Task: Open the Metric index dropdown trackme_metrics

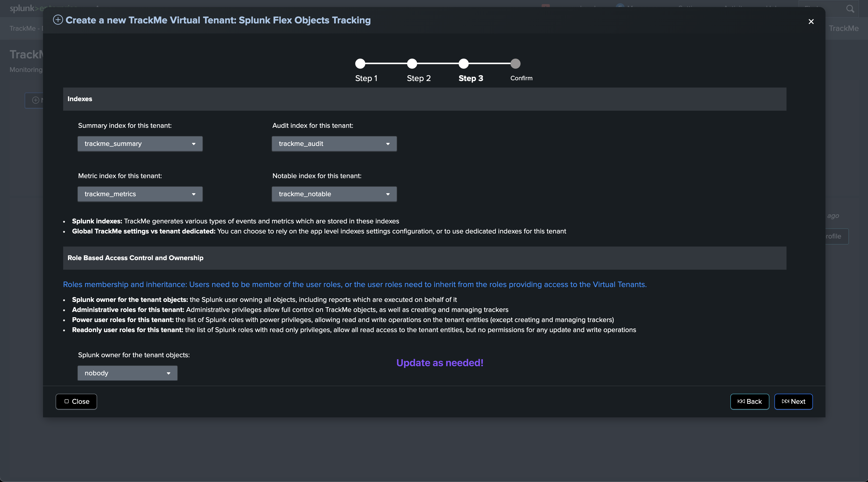Action: click(140, 194)
